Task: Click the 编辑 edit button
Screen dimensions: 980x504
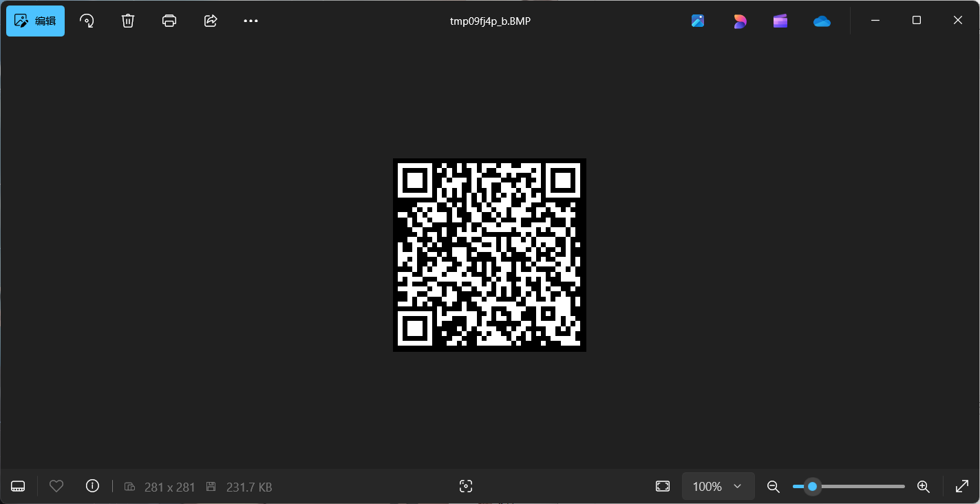Action: 36,21
